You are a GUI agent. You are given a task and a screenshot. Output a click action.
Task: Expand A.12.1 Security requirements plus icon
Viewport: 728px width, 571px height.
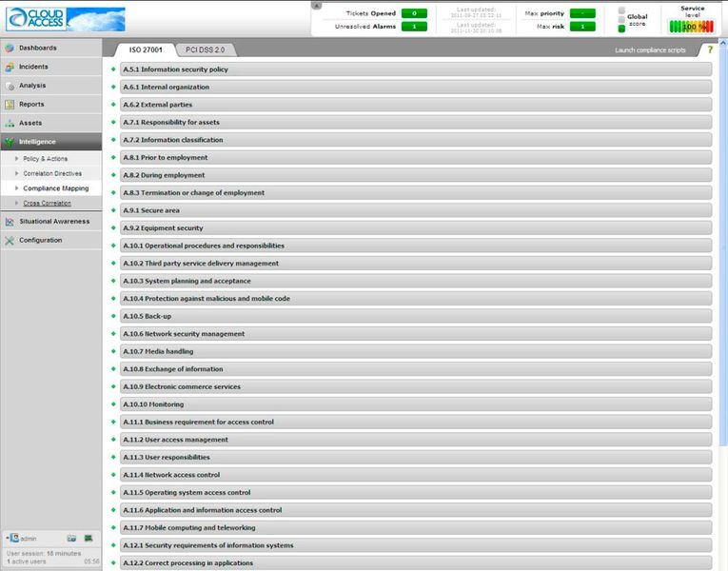113,545
